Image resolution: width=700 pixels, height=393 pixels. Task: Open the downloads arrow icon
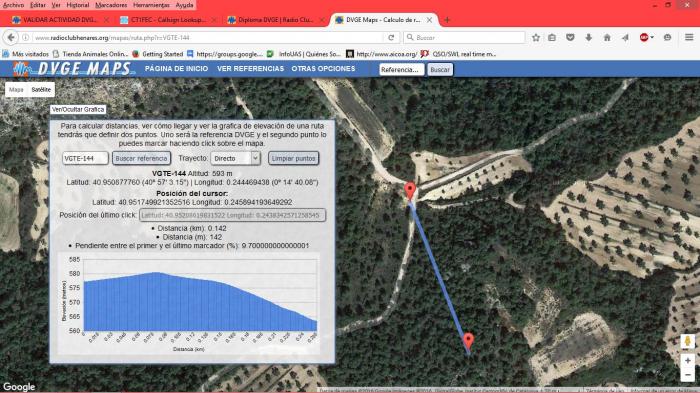click(x=588, y=38)
